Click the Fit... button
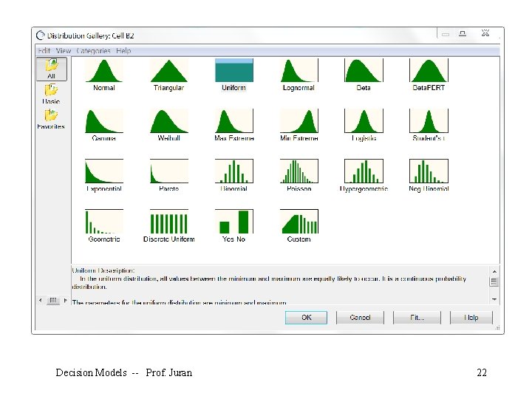 point(417,318)
